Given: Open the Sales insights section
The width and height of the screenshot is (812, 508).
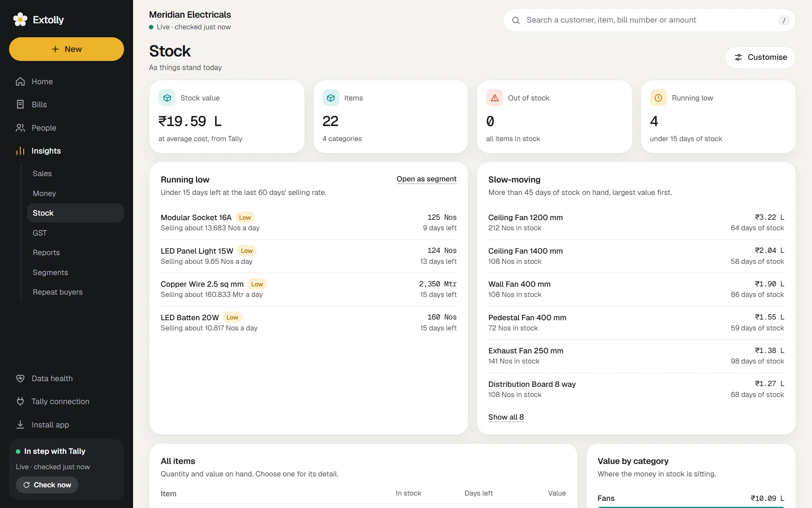Looking at the screenshot, I should (x=76, y=173).
